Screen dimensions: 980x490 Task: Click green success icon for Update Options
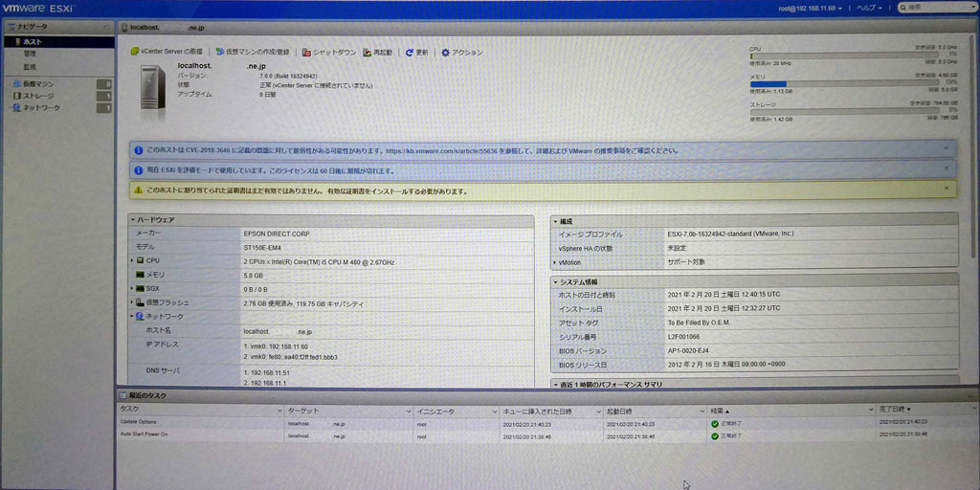click(715, 424)
